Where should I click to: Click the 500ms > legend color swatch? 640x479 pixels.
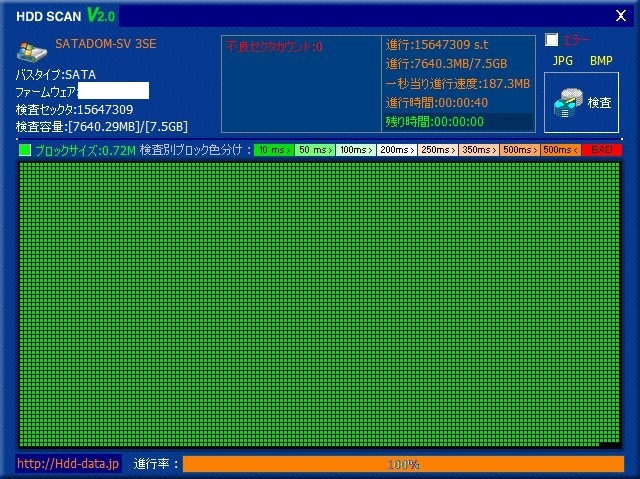pyautogui.click(x=520, y=150)
